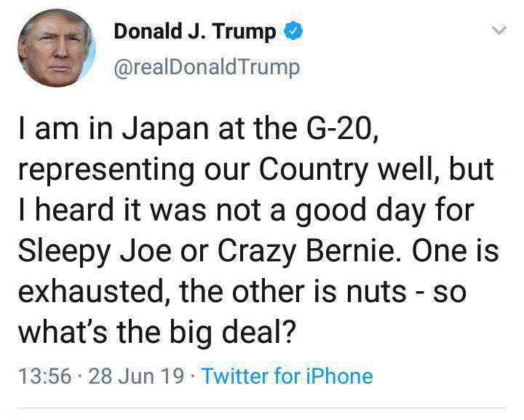The height and width of the screenshot is (420, 524).
Task: Expand the tweet options chevron
Action: pyautogui.click(x=498, y=31)
